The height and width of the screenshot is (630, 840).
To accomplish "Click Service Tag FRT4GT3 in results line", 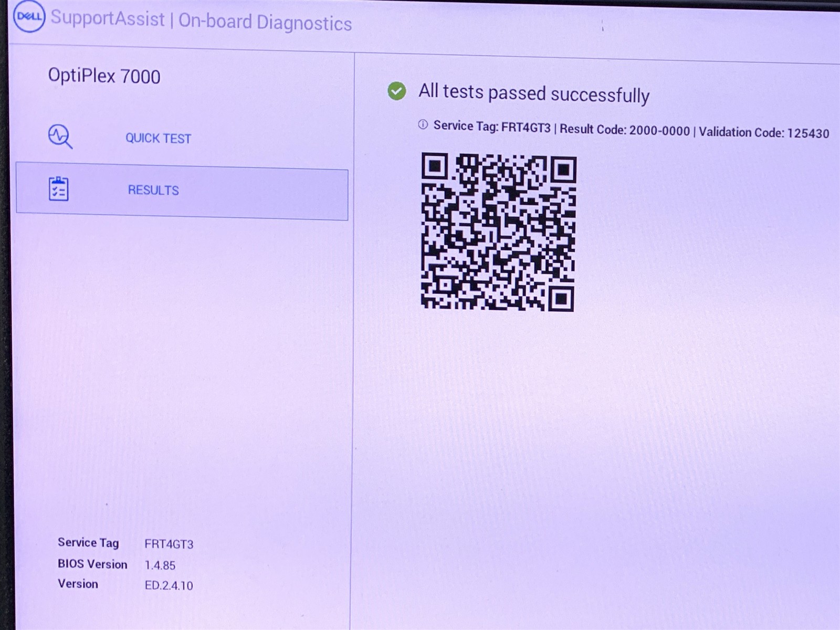I will pos(492,127).
